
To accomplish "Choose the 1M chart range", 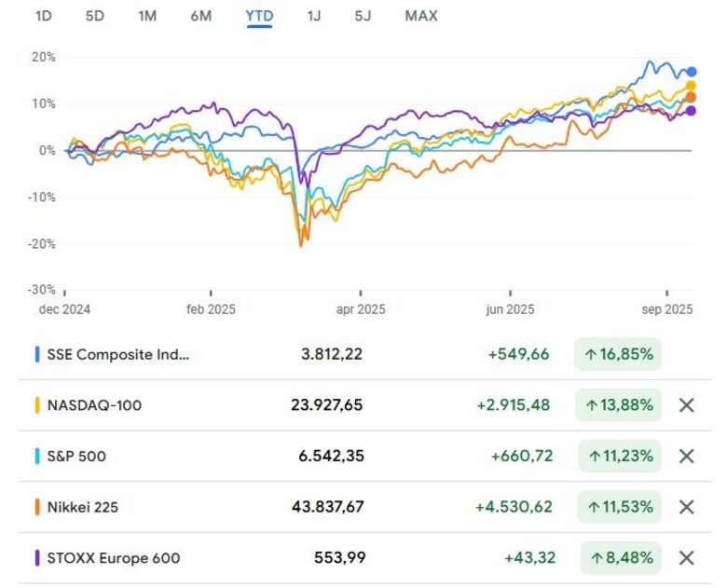I will [x=147, y=16].
